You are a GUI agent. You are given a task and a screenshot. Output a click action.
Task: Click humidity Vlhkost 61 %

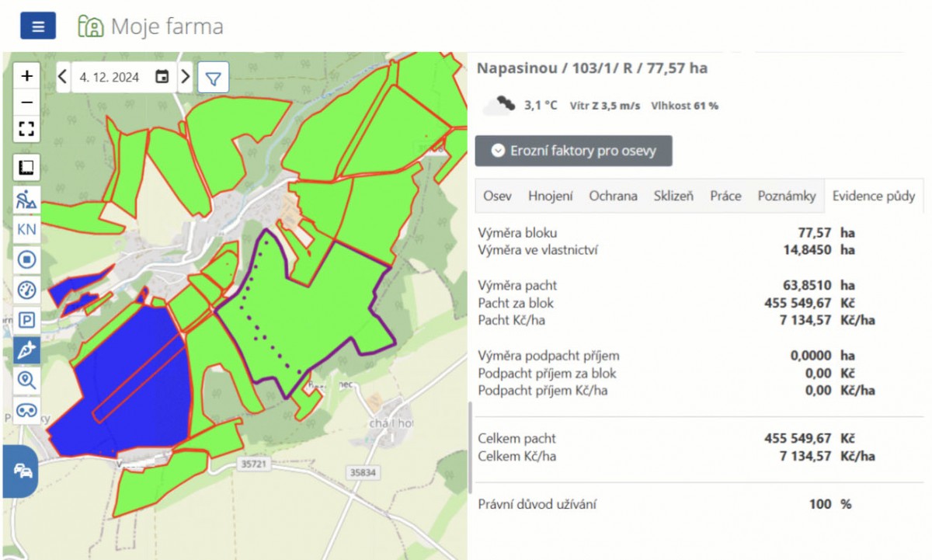[685, 106]
